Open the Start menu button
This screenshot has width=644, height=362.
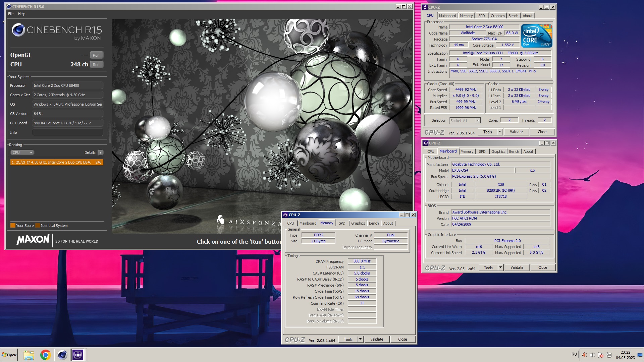pyautogui.click(x=9, y=355)
